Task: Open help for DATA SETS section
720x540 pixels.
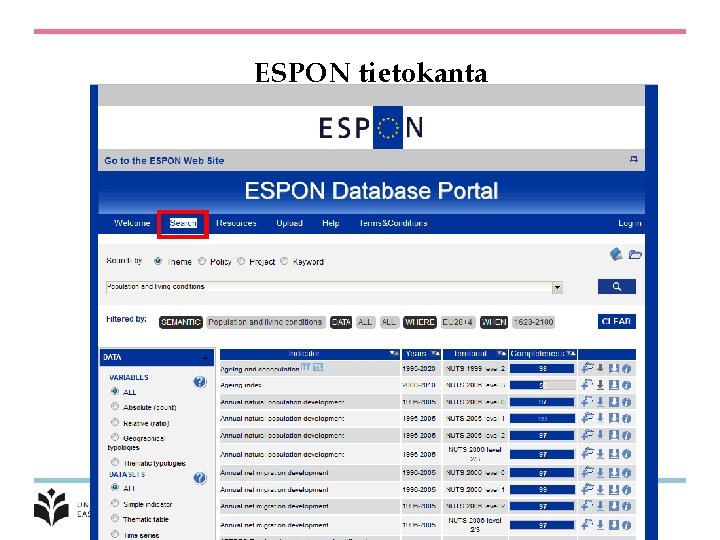Action: (200, 478)
